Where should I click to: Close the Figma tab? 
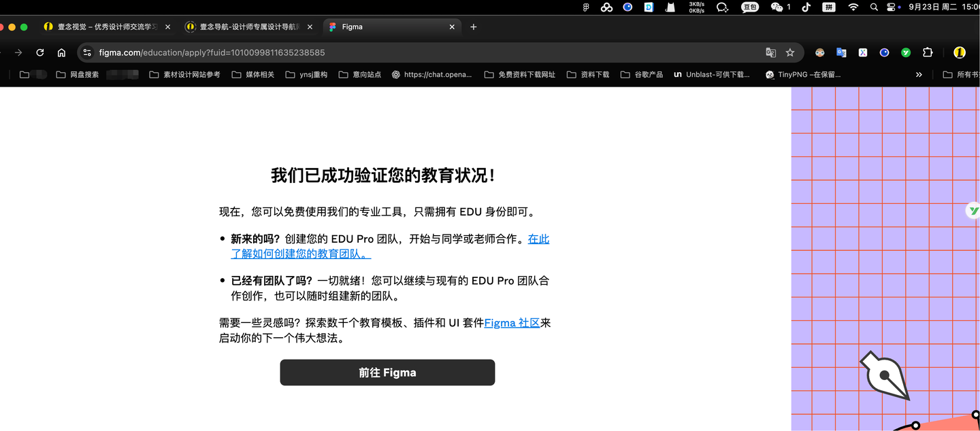(x=452, y=27)
